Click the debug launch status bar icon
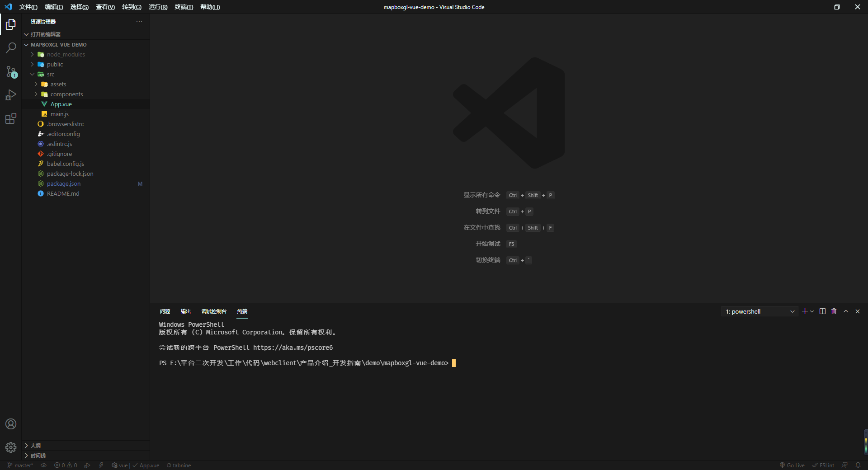 (87, 465)
